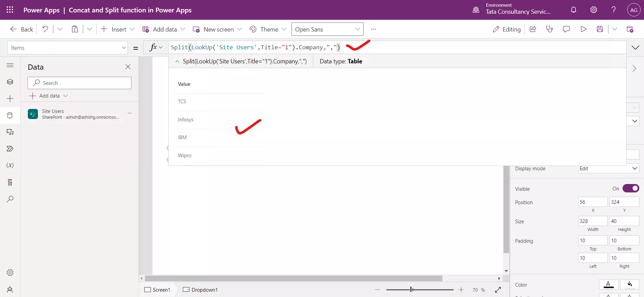This screenshot has width=644, height=297.
Task: Preview the app with Play icon
Action: (x=583, y=29)
